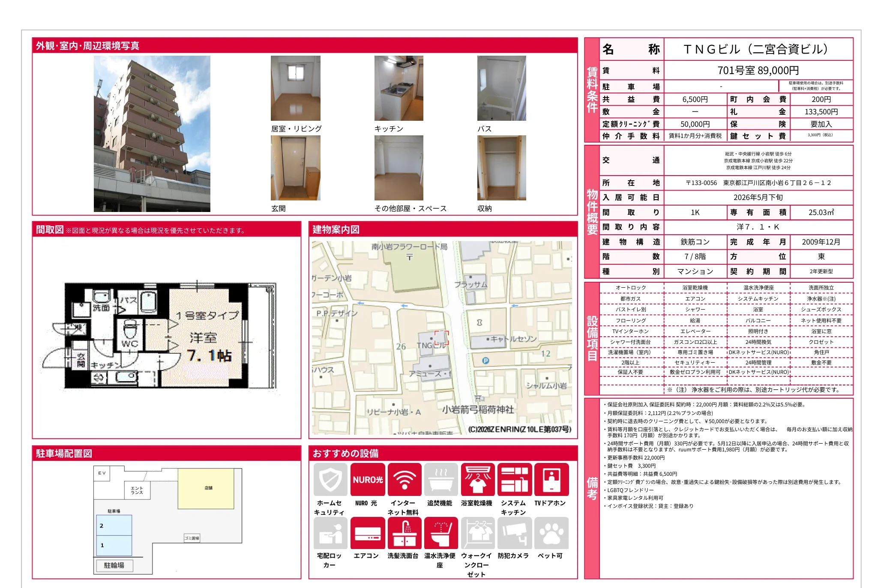
Task: Click the warm-water toilet seat icon
Action: pyautogui.click(x=440, y=533)
